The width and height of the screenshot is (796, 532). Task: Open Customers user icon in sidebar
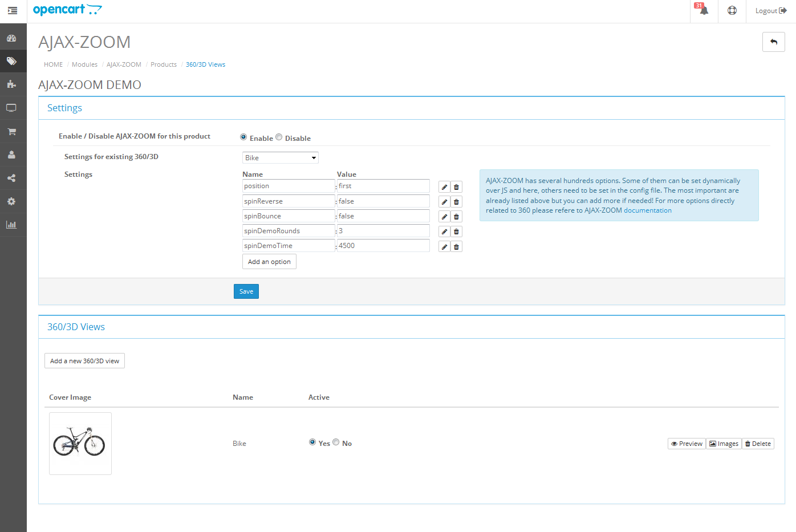[x=11, y=155]
